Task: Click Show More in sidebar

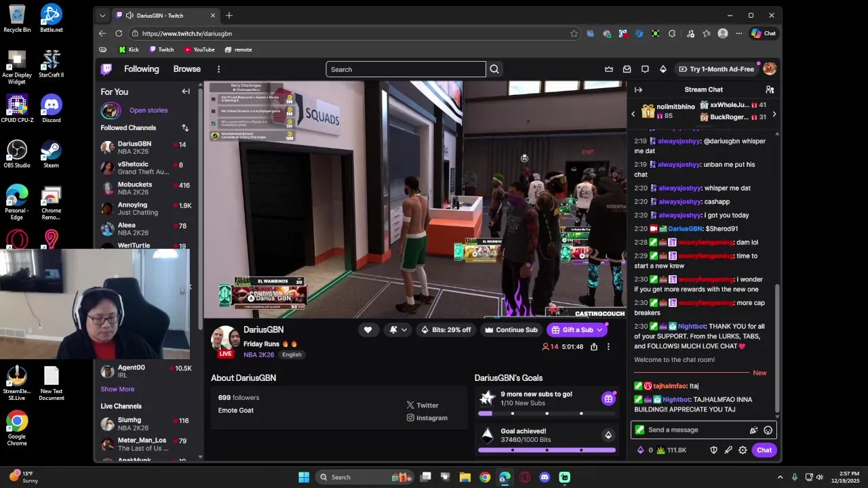Action: point(117,389)
